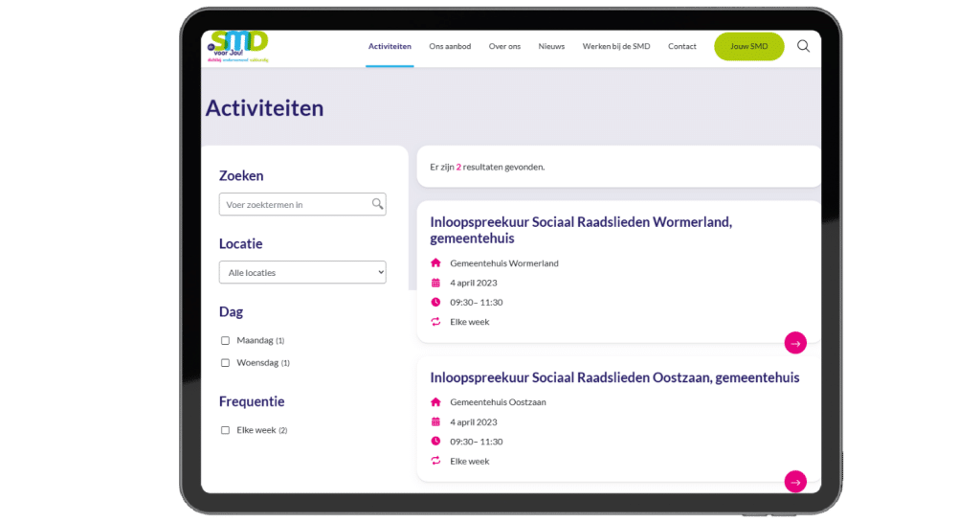Click the Er zijn 2 resultaten gevonden text

point(487,167)
